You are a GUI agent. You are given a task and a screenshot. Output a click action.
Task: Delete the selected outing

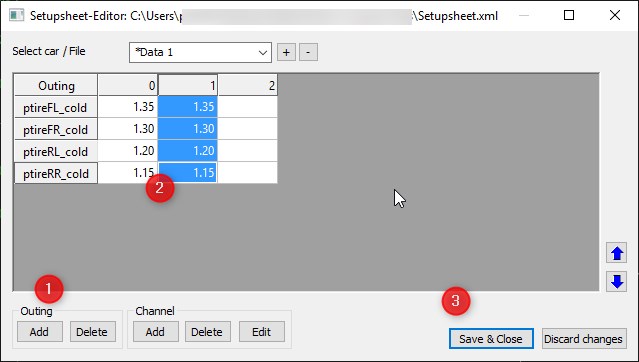(92, 332)
